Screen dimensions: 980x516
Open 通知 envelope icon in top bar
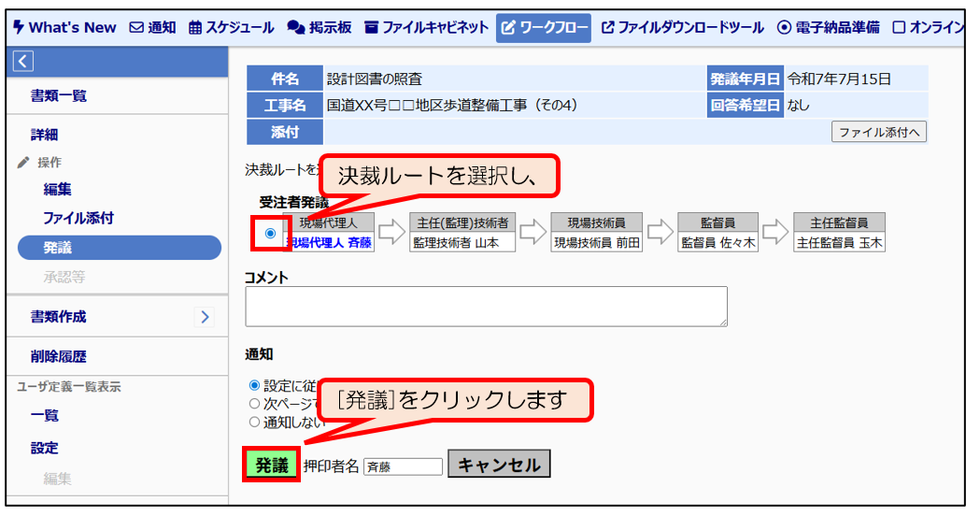(x=136, y=28)
